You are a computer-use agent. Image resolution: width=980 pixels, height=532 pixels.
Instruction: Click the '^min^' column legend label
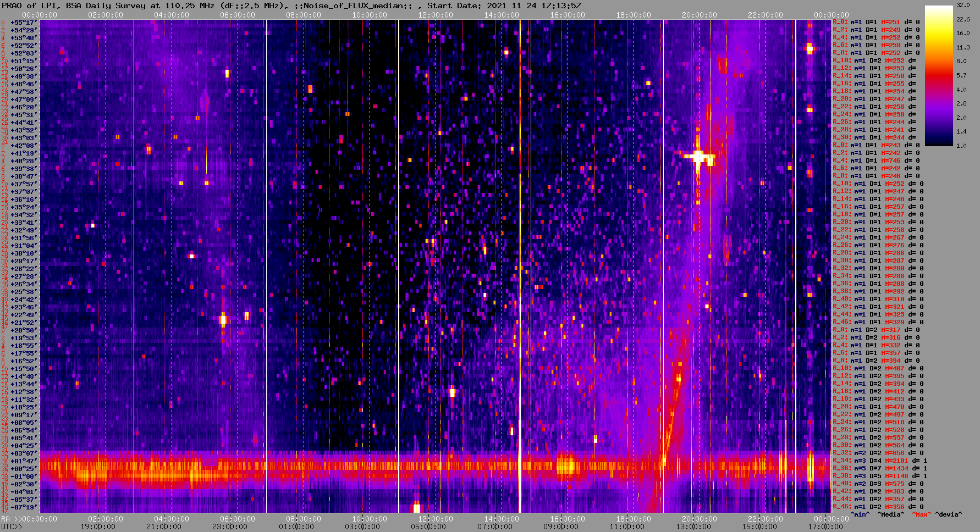point(860,514)
